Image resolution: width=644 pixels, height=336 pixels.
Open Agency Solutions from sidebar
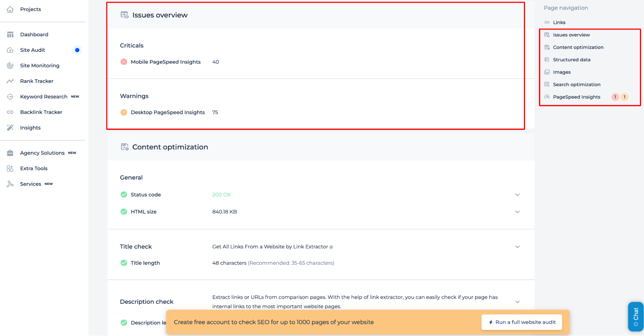point(42,153)
